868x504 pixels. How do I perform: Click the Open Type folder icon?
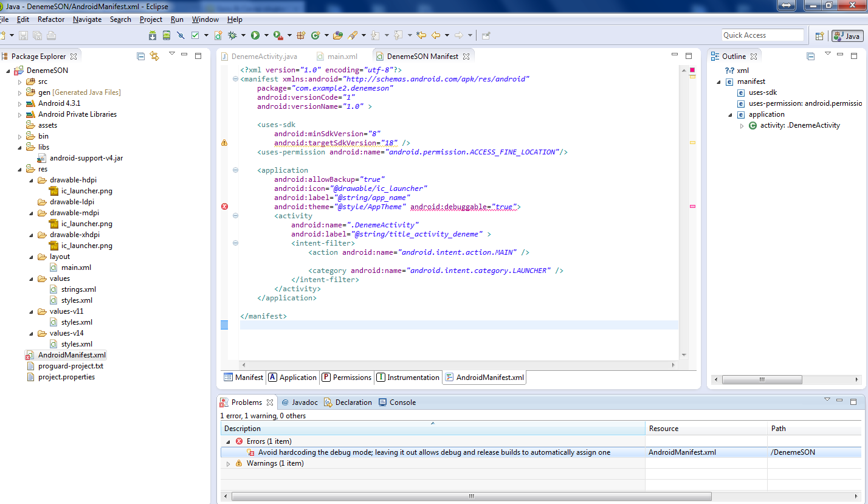[338, 35]
